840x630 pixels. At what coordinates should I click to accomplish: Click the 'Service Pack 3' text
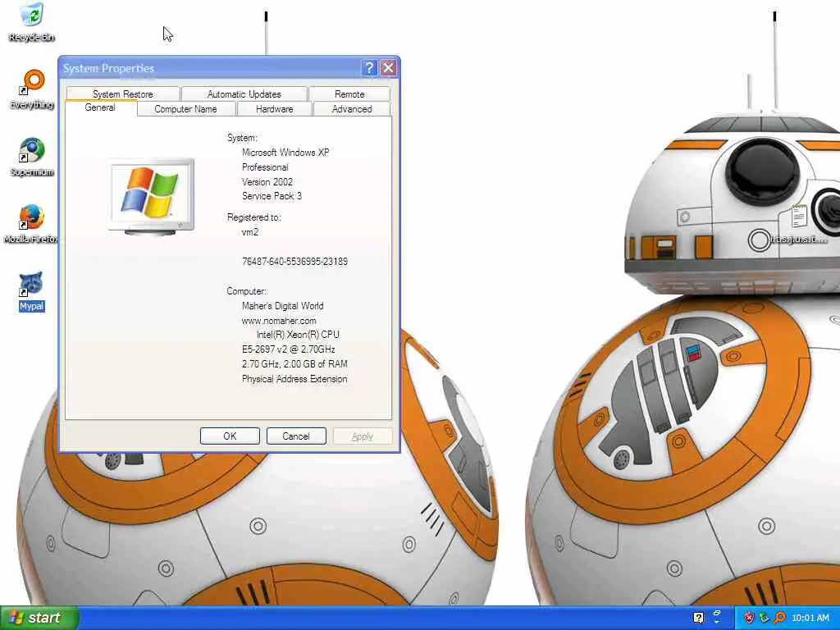[272, 196]
